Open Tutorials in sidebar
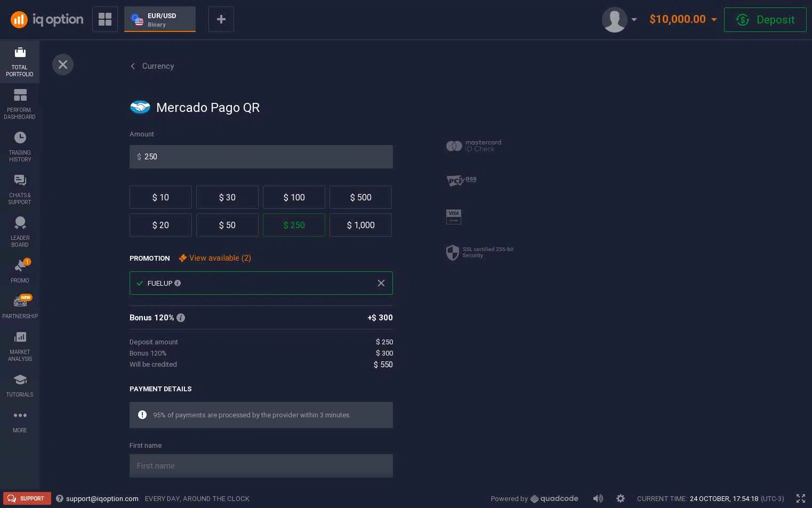The width and height of the screenshot is (812, 508). (20, 386)
